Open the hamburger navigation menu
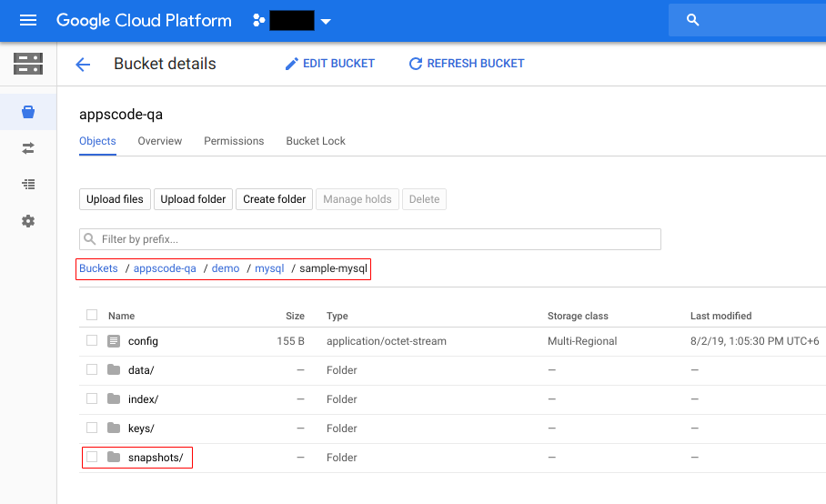 point(28,20)
